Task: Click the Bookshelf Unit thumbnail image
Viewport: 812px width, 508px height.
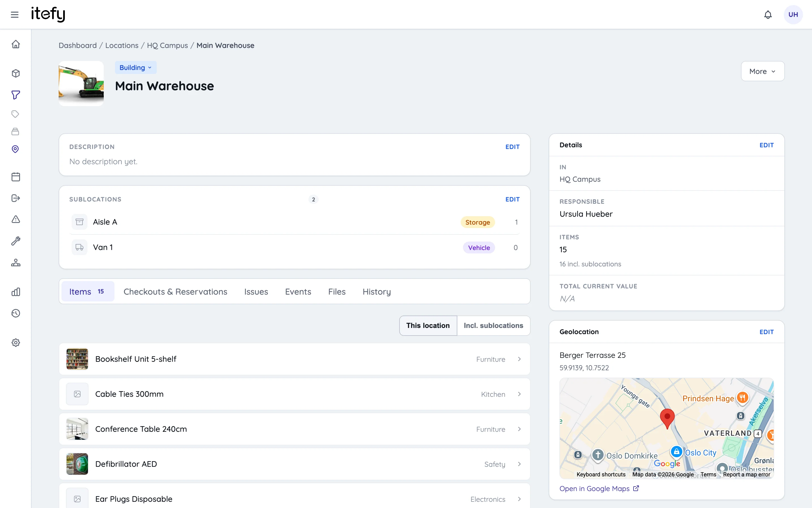Action: tap(77, 359)
